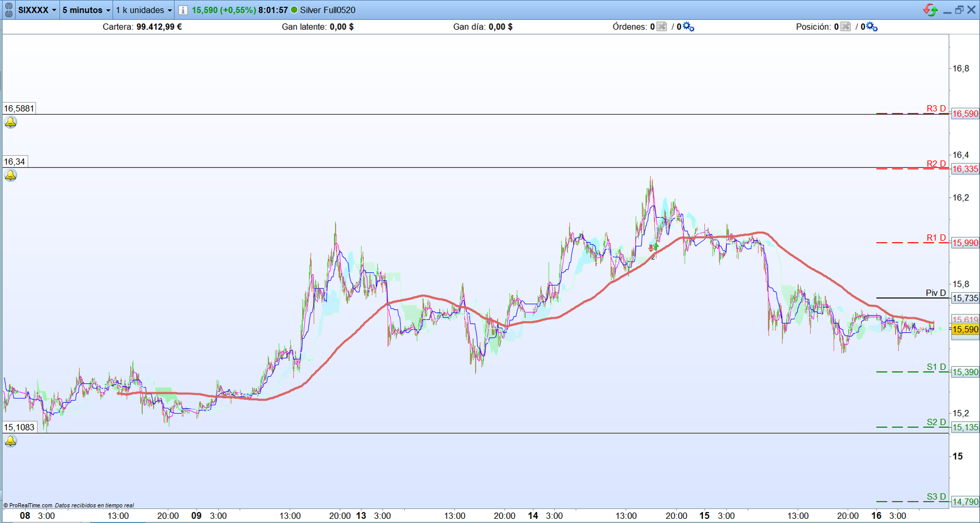Click the 16,8 price axis label
The image size is (980, 523).
point(961,69)
